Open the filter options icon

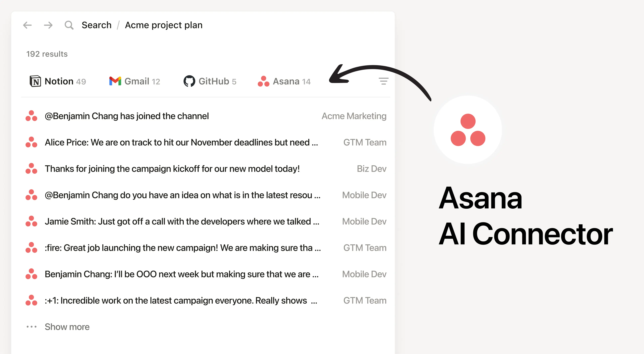383,81
